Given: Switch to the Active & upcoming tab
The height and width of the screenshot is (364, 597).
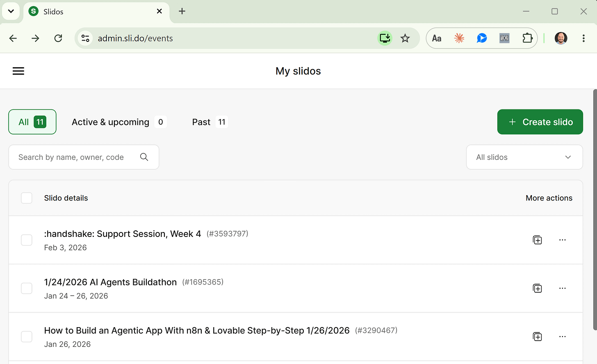Looking at the screenshot, I should 119,122.
